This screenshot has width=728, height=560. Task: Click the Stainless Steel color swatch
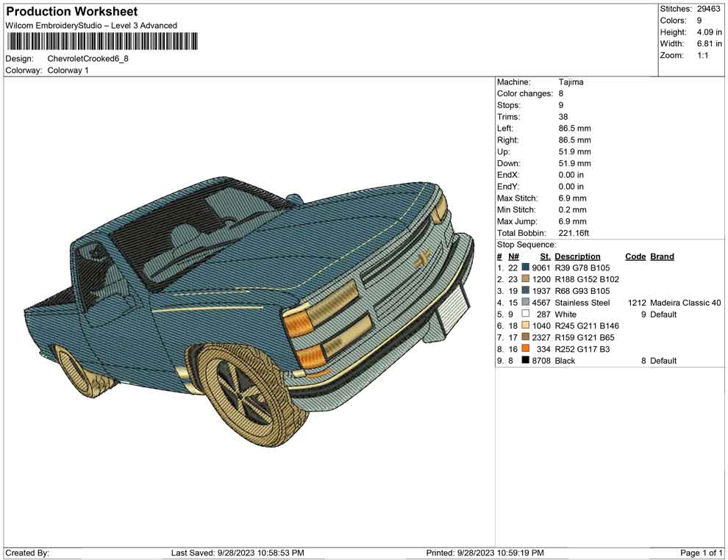pyautogui.click(x=526, y=303)
